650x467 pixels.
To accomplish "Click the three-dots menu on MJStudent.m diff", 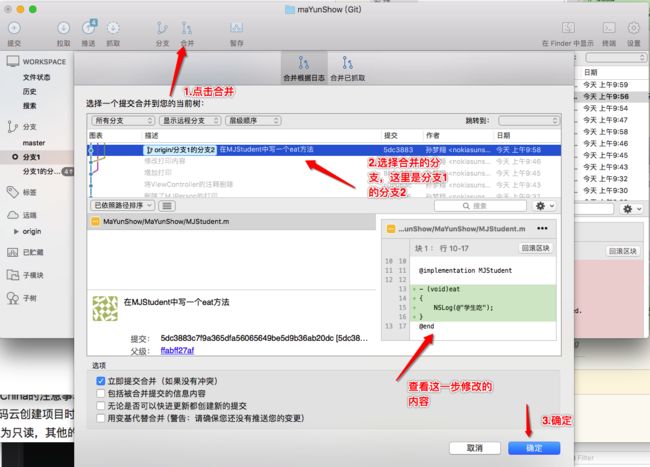I will (x=542, y=228).
